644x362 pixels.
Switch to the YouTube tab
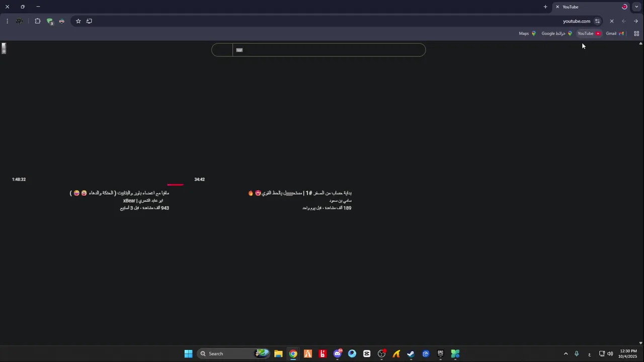[x=592, y=7]
